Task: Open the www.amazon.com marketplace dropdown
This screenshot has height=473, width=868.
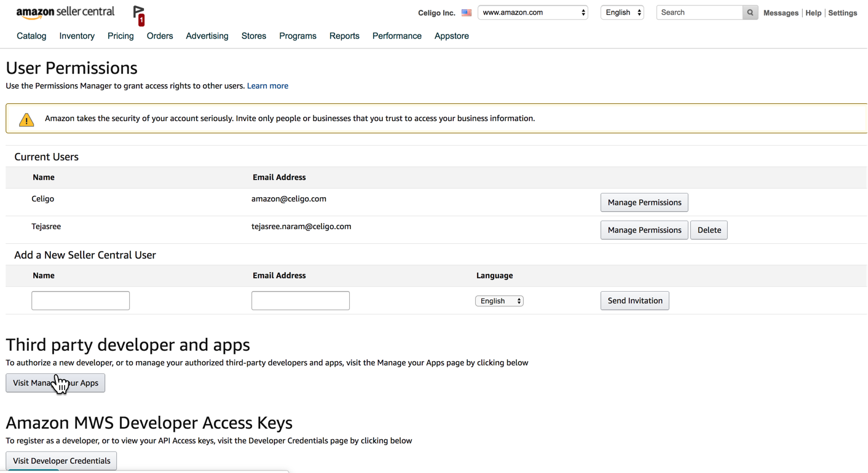Action: (533, 12)
